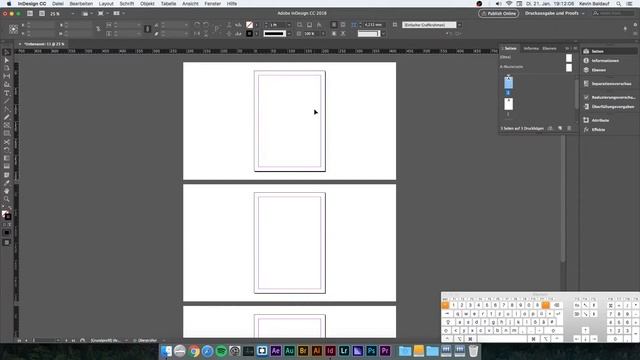Open the Datei menu
Image resolution: width=640 pixels, height=360 pixels.
tap(58, 4)
